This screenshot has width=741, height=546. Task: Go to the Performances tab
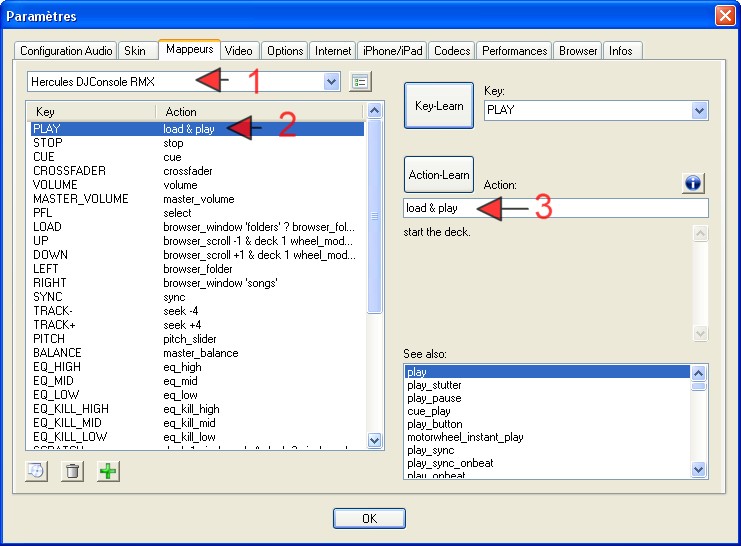[514, 50]
